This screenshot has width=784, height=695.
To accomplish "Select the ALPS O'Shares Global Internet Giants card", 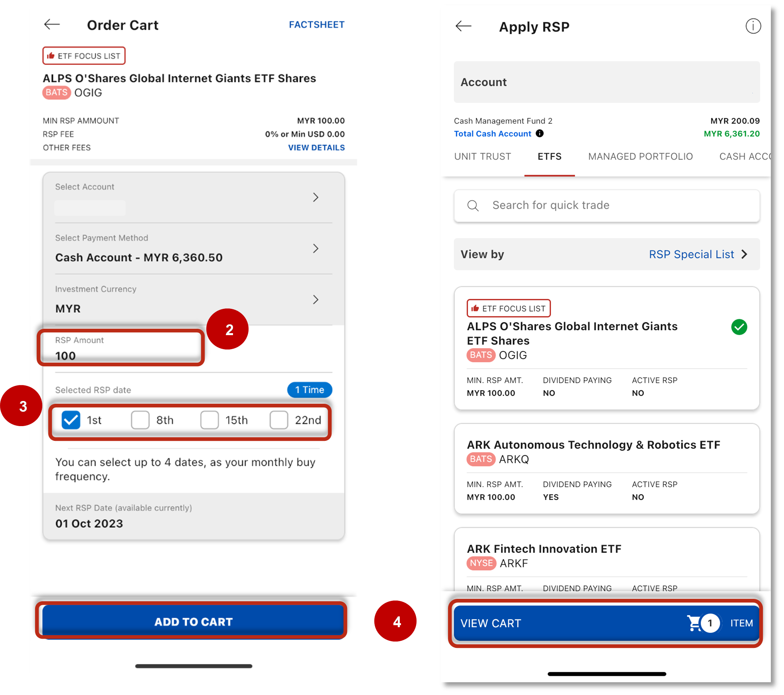I will (x=606, y=348).
